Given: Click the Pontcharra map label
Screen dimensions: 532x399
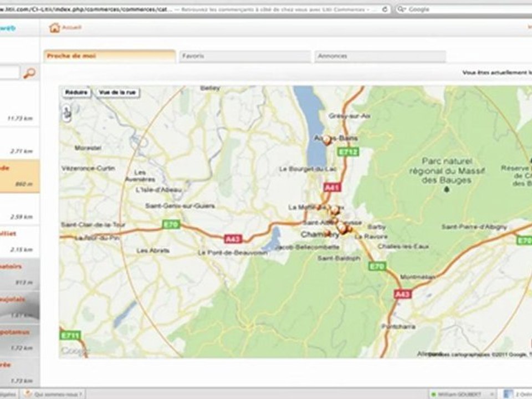Looking at the screenshot, I should click(x=398, y=326).
